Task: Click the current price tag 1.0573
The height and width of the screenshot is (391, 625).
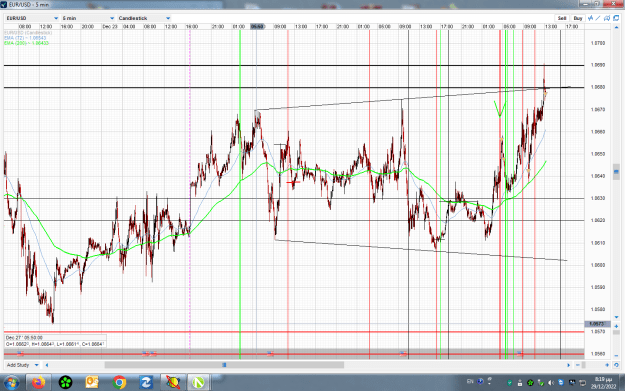Action: 597,324
